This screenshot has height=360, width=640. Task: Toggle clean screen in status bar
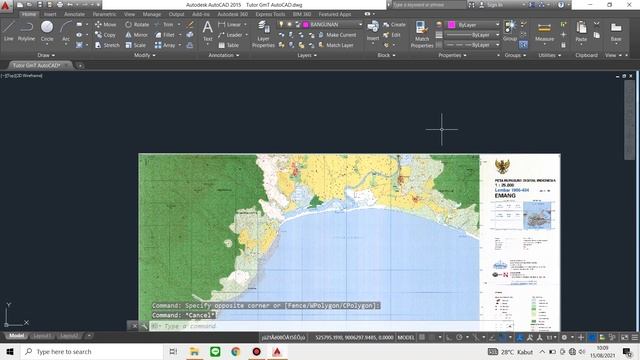[624, 338]
